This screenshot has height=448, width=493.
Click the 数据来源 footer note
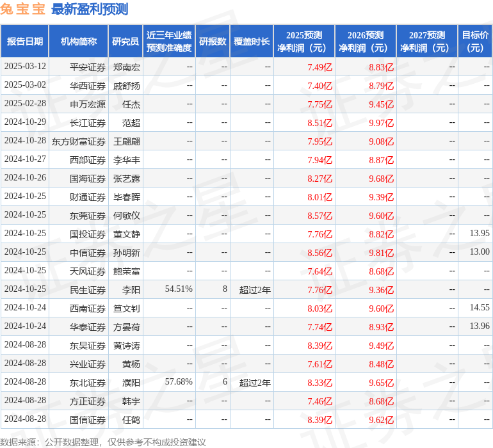coord(103,442)
